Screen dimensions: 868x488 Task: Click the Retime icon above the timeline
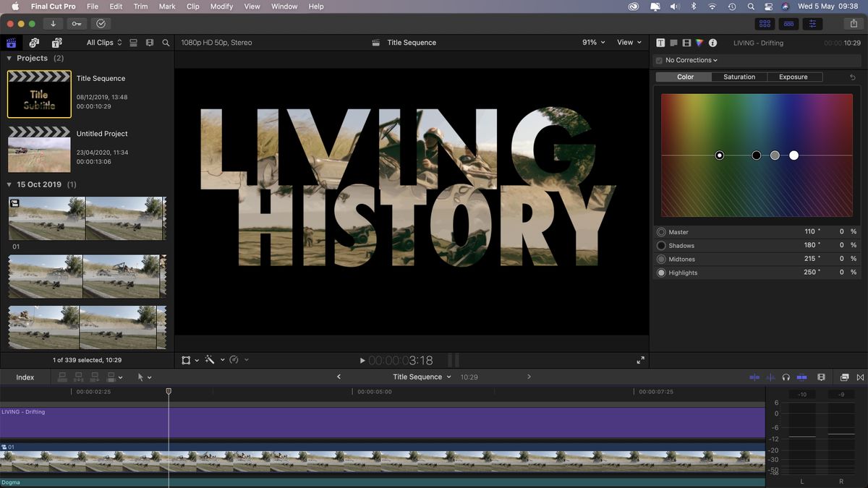233,359
